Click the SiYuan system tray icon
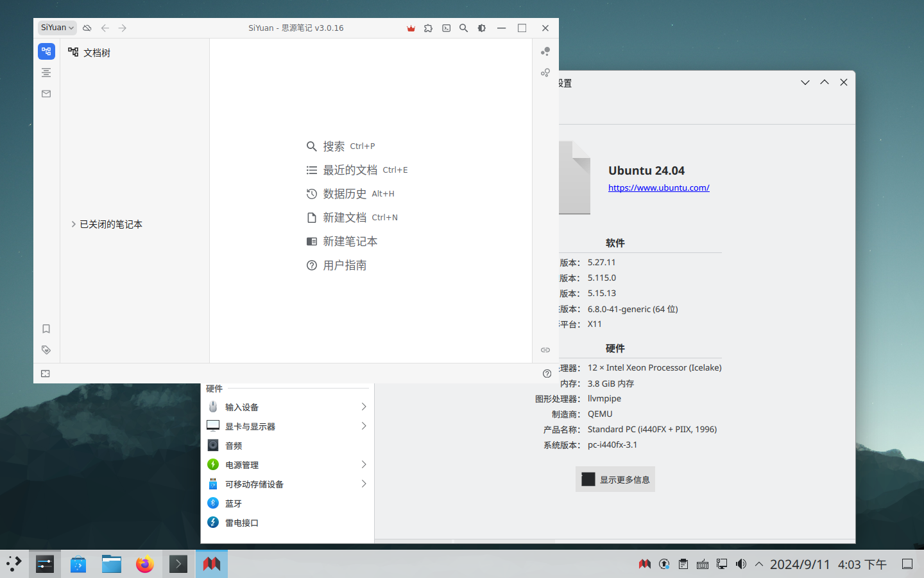 click(645, 564)
